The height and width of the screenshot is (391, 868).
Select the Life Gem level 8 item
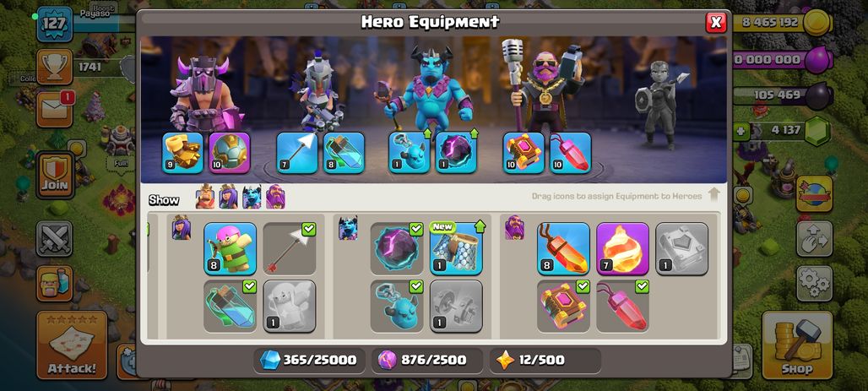563,248
